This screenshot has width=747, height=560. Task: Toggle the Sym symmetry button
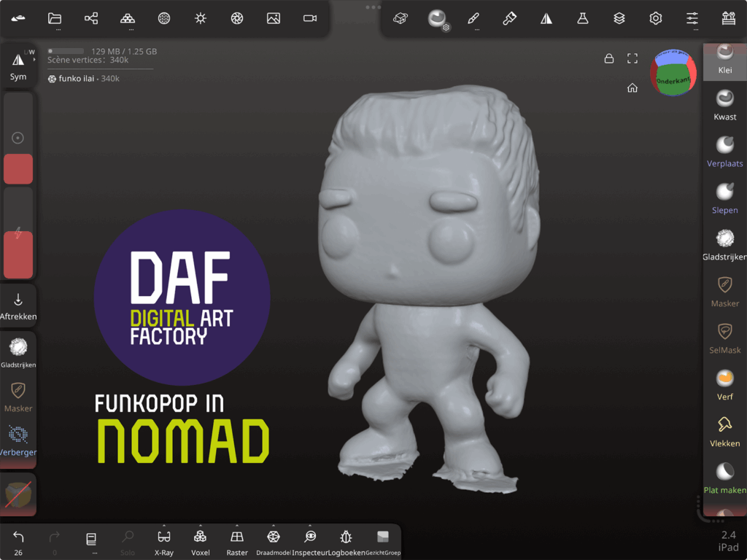pyautogui.click(x=18, y=66)
